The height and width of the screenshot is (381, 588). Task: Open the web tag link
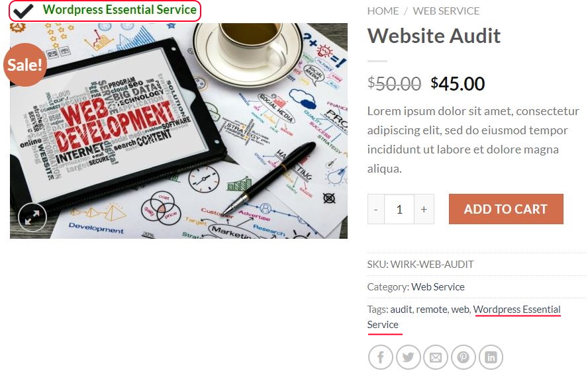click(460, 310)
